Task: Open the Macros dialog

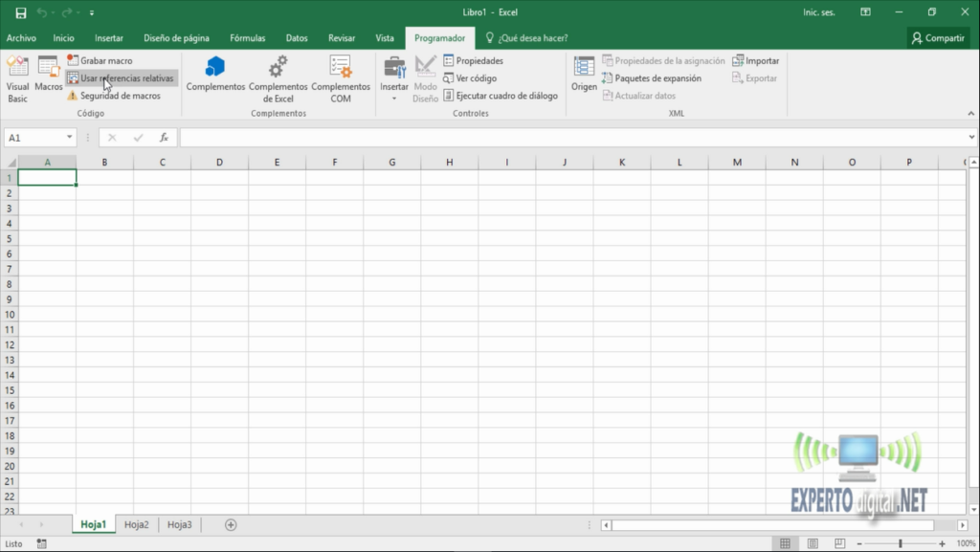Action: tap(46, 78)
